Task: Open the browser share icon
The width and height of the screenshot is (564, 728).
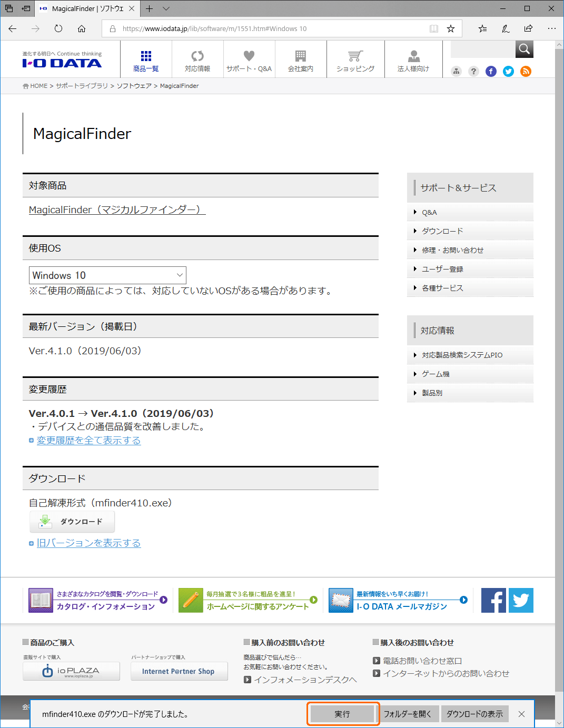Action: pos(528,28)
